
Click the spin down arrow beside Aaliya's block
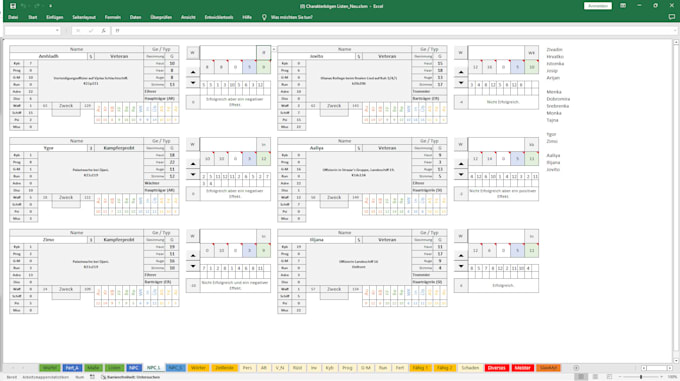point(461,174)
